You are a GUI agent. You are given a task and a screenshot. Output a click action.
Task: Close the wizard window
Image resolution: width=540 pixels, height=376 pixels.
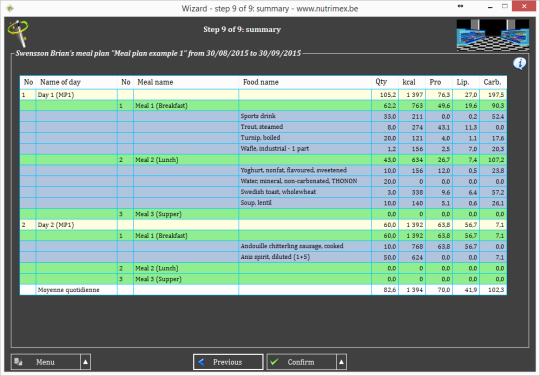click(524, 6)
